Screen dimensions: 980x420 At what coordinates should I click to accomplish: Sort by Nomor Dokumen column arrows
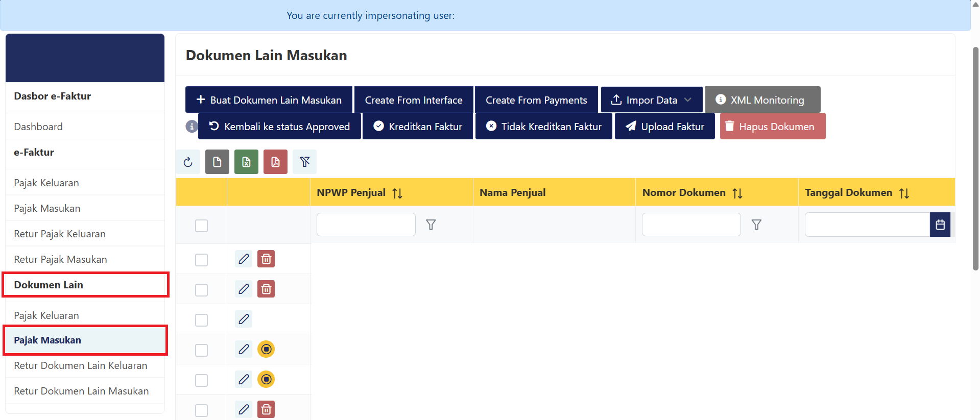coord(737,193)
